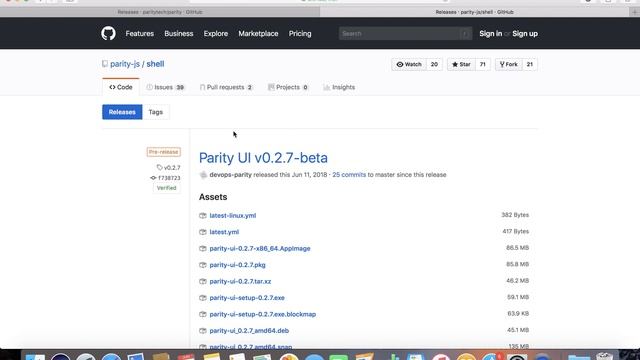Open the devops-parity user profile
The image size is (640, 360).
231,175
